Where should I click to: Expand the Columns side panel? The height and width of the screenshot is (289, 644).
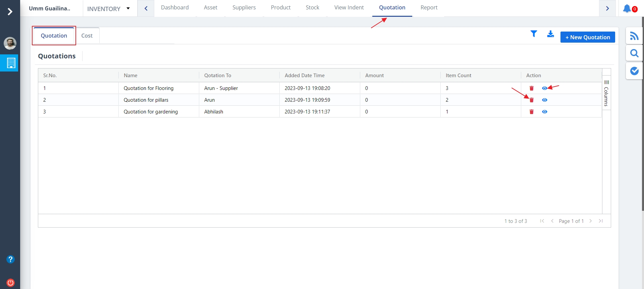coord(606,93)
